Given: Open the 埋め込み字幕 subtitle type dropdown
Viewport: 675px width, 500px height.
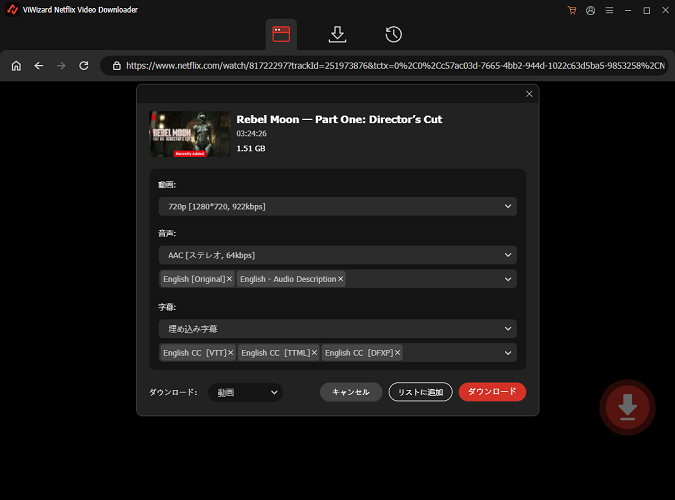Looking at the screenshot, I should coord(338,329).
